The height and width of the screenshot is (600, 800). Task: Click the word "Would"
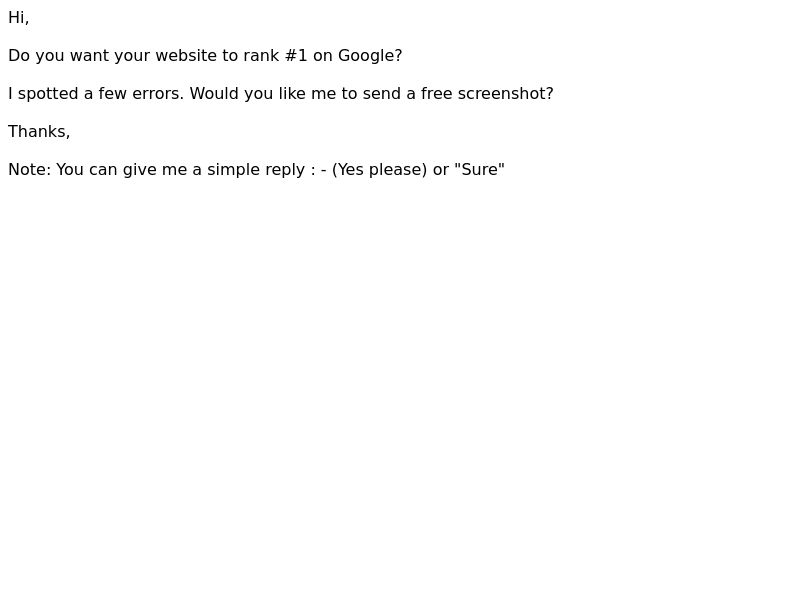[x=214, y=94]
